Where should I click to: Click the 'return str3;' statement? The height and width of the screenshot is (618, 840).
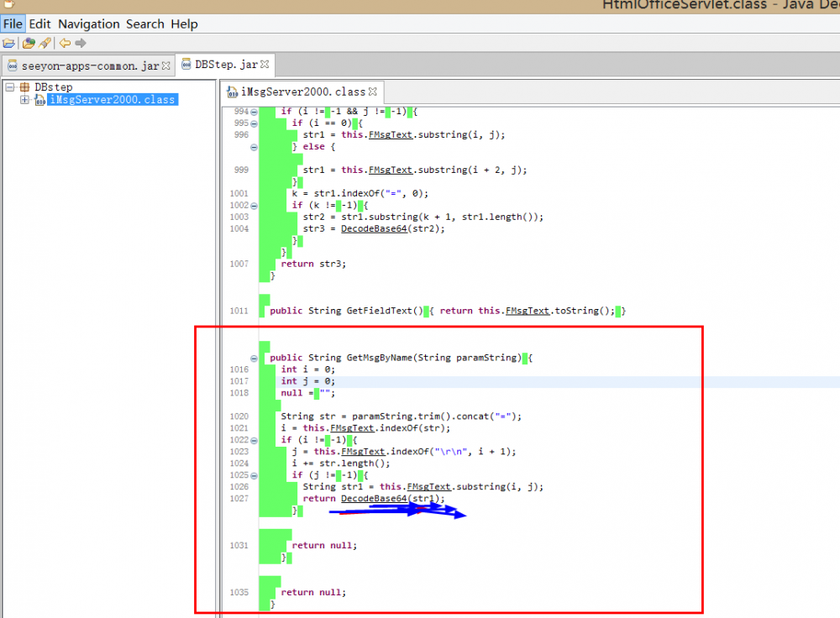313,264
